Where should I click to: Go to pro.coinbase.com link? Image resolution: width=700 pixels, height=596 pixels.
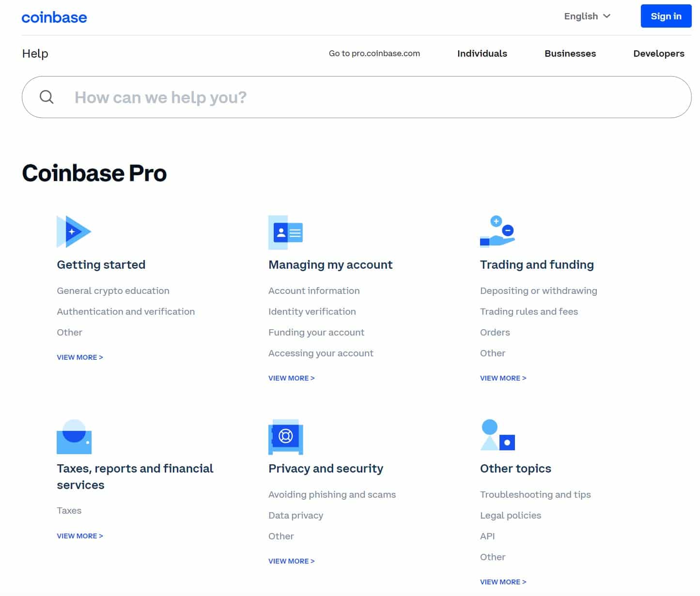pyautogui.click(x=374, y=53)
